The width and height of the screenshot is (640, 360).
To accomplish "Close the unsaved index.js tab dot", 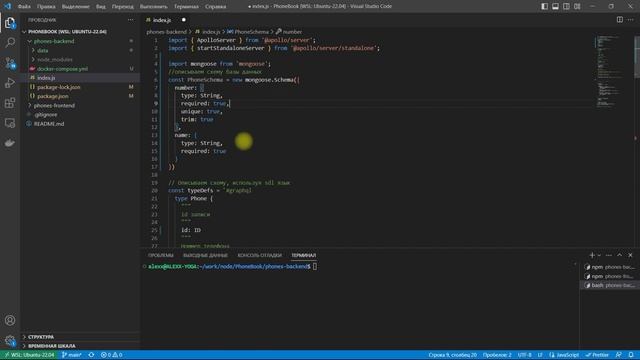I will click(x=184, y=20).
